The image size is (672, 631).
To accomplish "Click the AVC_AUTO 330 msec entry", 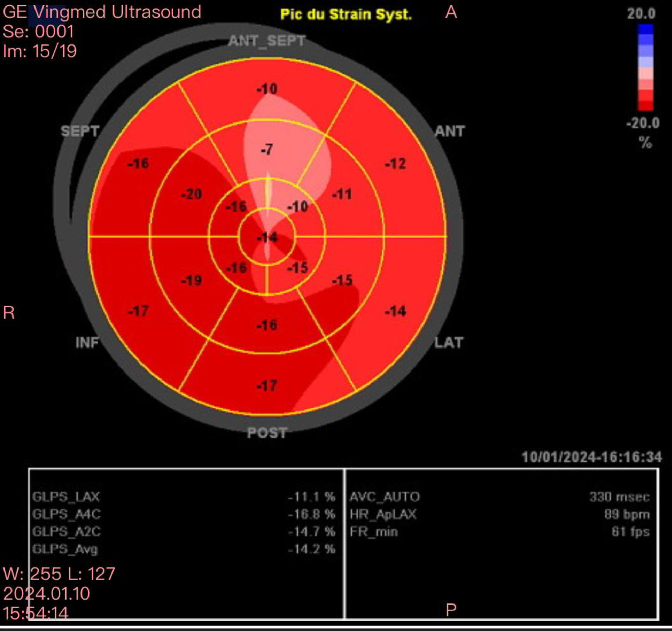I will click(499, 497).
